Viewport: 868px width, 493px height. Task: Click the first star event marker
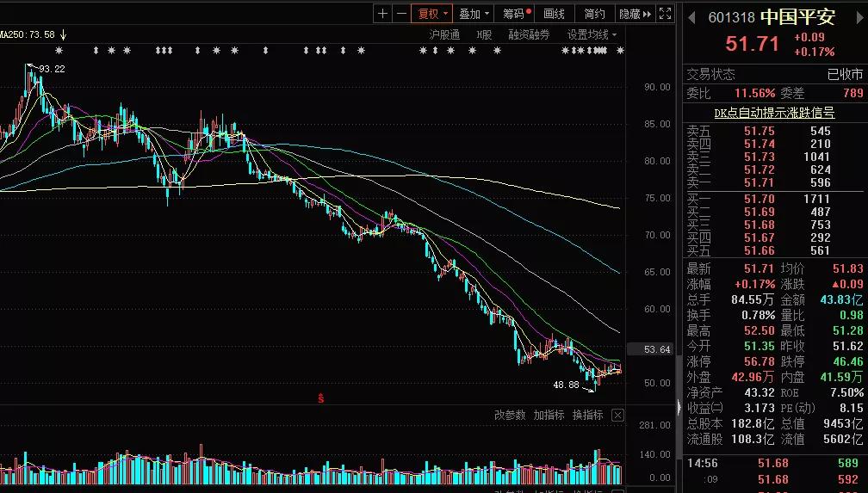[x=59, y=51]
